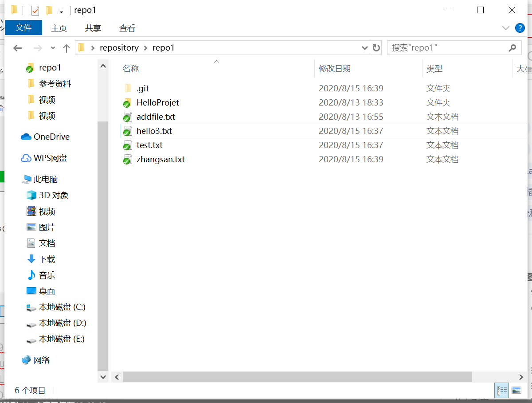The width and height of the screenshot is (532, 403).
Task: Click the refresh icon in the address bar
Action: pyautogui.click(x=376, y=48)
